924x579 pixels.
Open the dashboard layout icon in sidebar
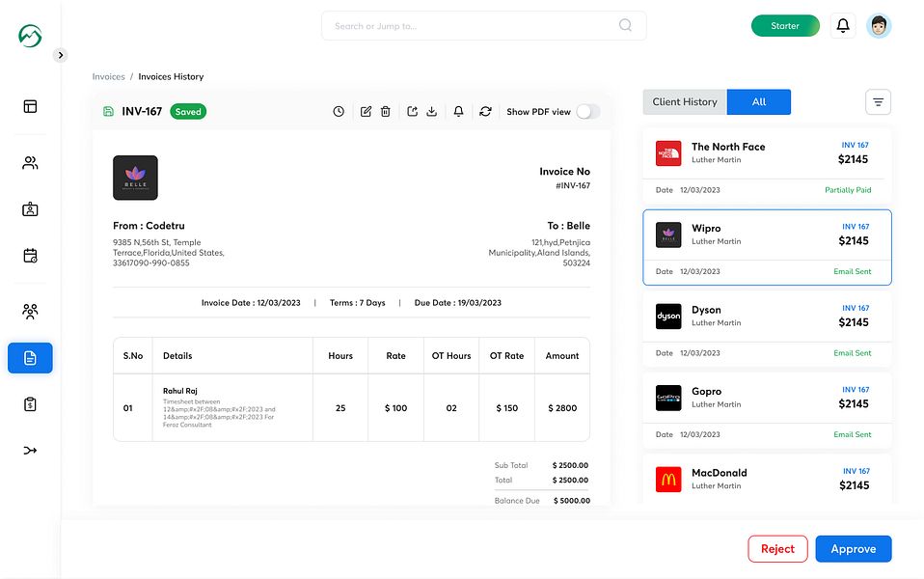pos(30,106)
